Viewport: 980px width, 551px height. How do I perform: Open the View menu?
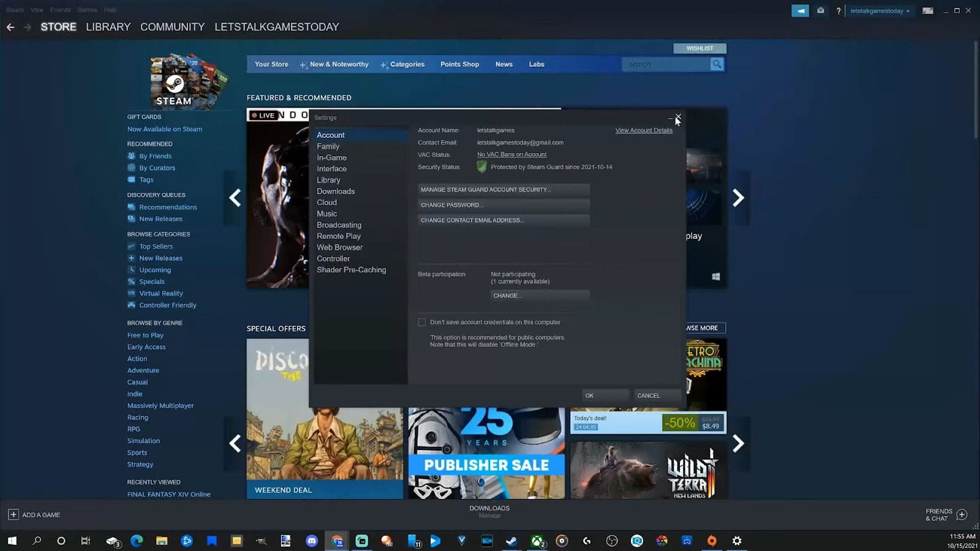click(37, 10)
